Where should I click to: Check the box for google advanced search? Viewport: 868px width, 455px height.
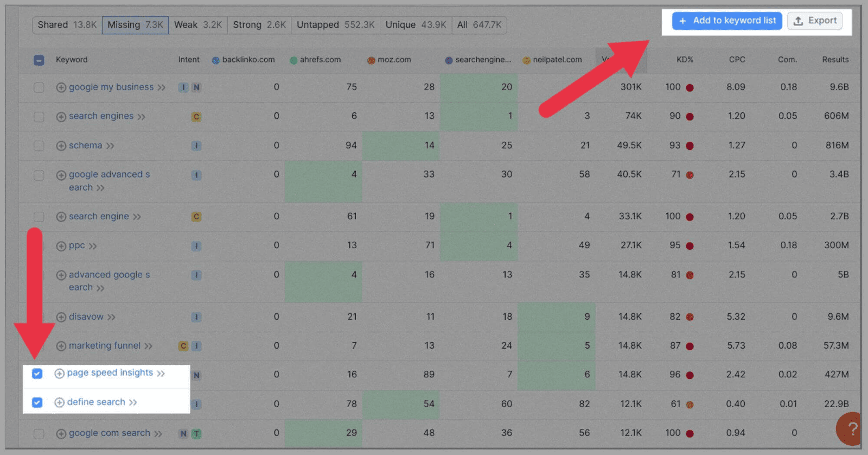(x=39, y=175)
